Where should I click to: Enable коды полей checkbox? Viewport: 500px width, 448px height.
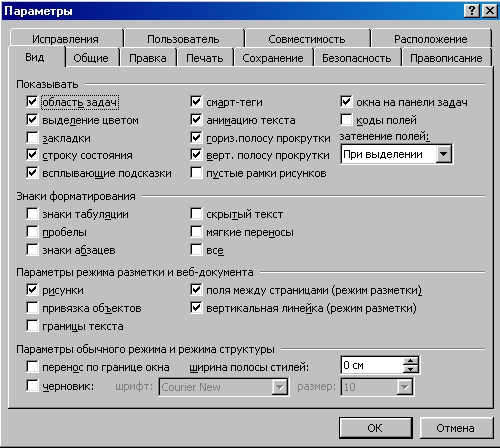pyautogui.click(x=346, y=119)
